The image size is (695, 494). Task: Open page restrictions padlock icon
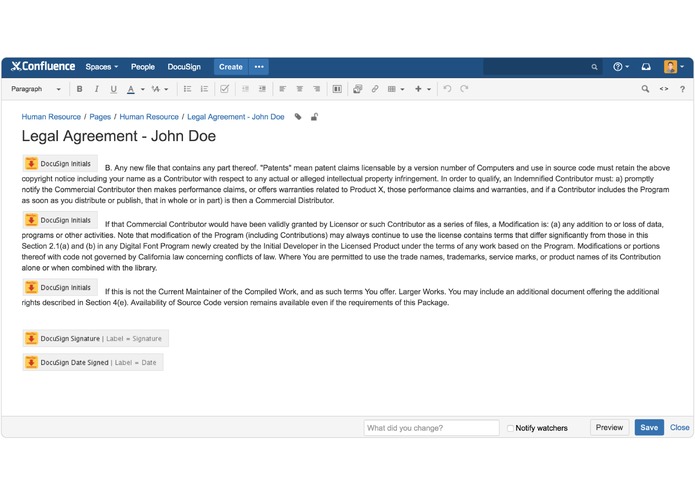click(314, 117)
